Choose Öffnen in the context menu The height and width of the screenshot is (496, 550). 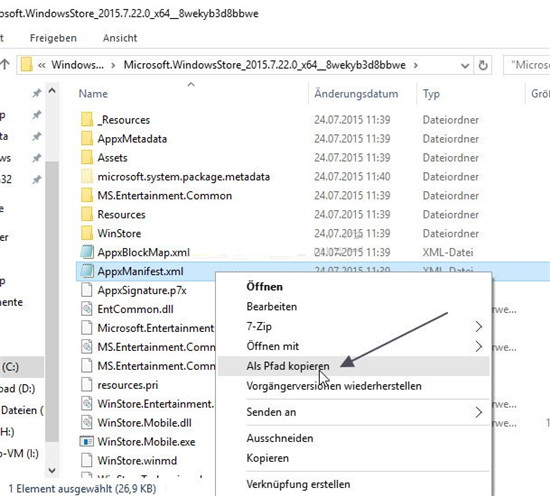coord(264,287)
